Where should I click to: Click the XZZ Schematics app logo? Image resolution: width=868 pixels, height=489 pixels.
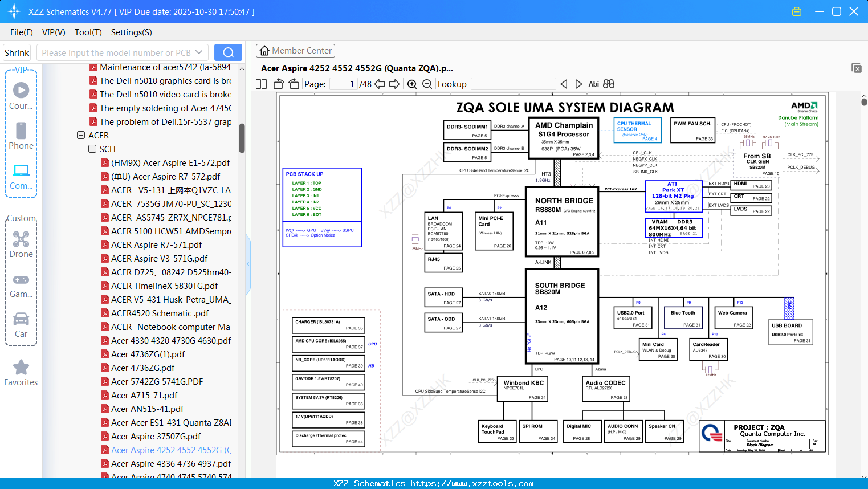14,11
